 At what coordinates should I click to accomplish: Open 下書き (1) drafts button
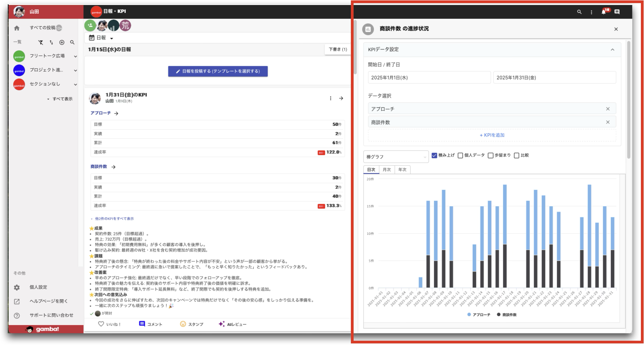pyautogui.click(x=338, y=49)
